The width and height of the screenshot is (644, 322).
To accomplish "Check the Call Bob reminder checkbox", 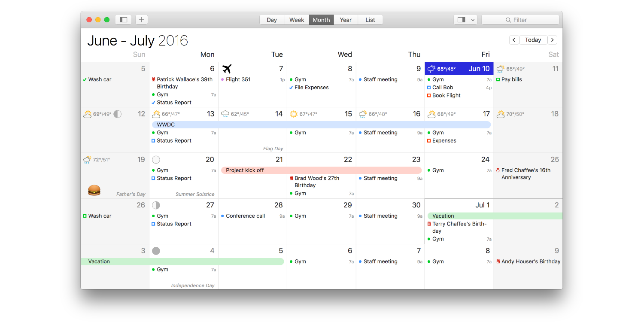I will click(x=429, y=88).
